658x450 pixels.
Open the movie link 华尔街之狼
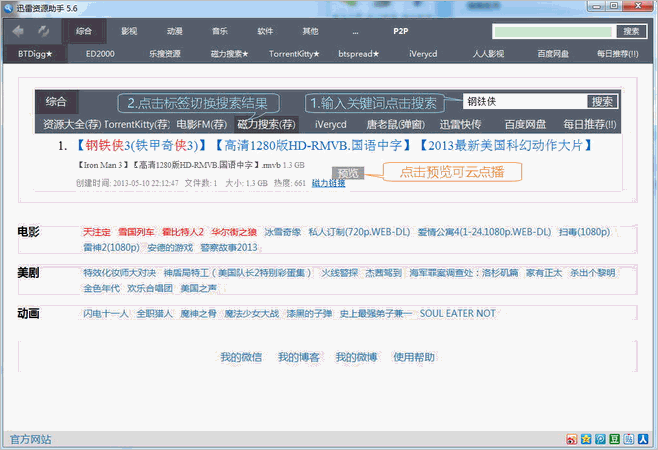(x=234, y=232)
